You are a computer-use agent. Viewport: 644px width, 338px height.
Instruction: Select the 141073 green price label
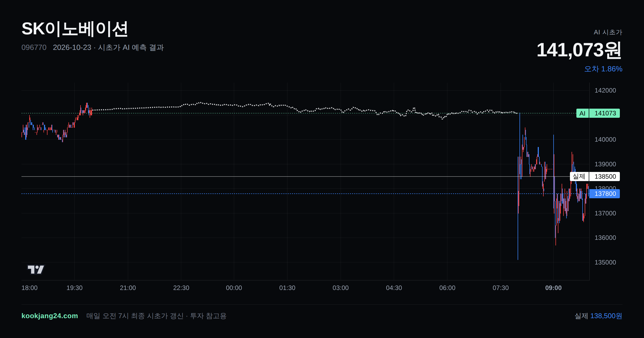[605, 113]
